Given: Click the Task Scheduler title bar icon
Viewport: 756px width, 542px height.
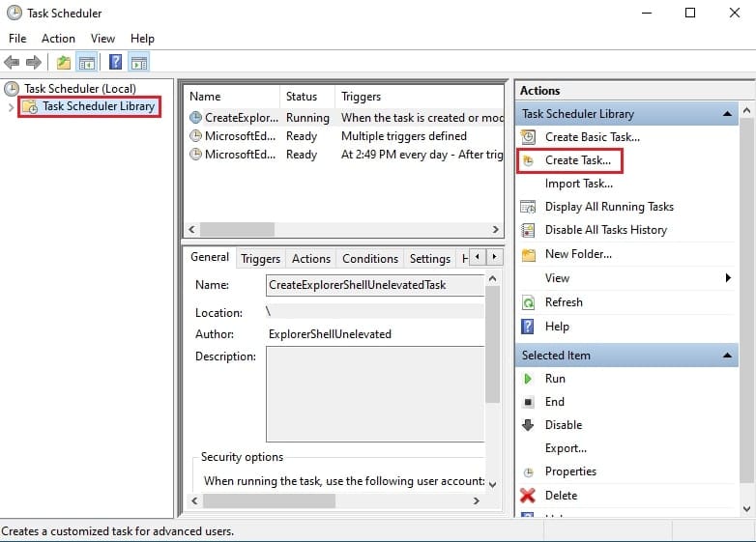Looking at the screenshot, I should [15, 13].
